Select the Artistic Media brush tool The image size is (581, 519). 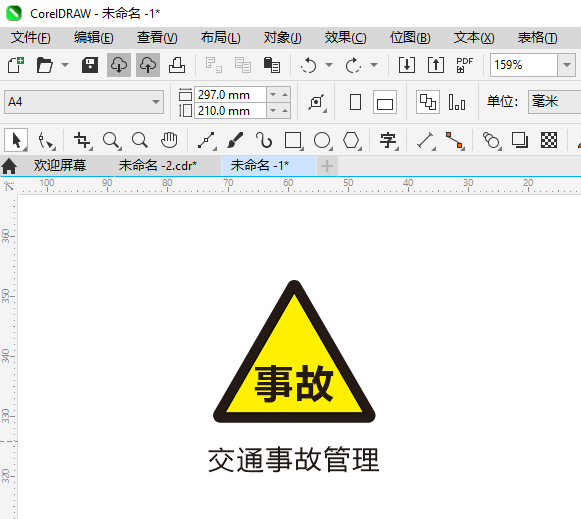235,141
